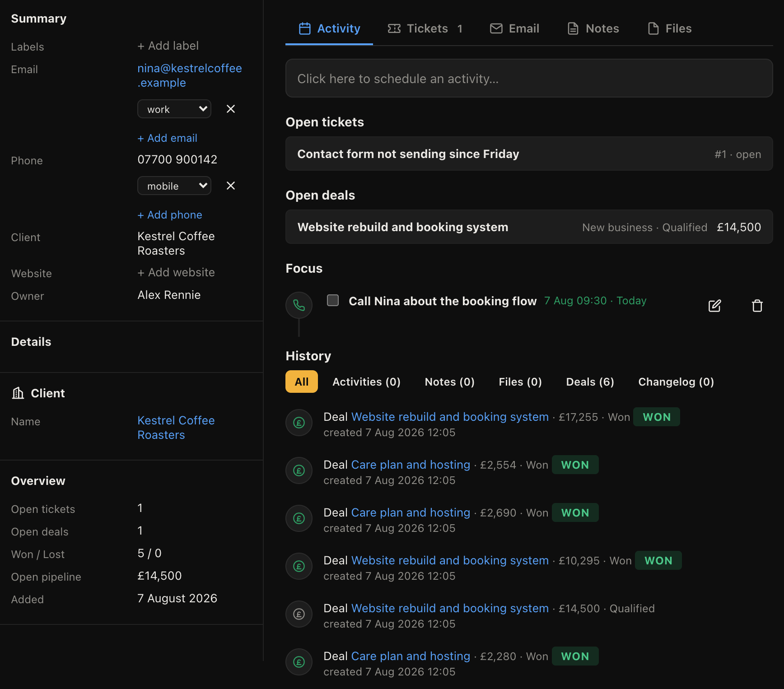The height and width of the screenshot is (689, 784).
Task: Mark Call Nina activity as done
Action: [333, 300]
